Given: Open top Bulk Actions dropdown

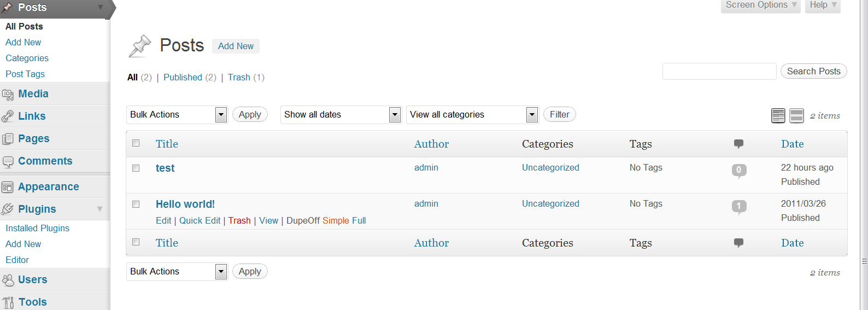Looking at the screenshot, I should pos(177,114).
